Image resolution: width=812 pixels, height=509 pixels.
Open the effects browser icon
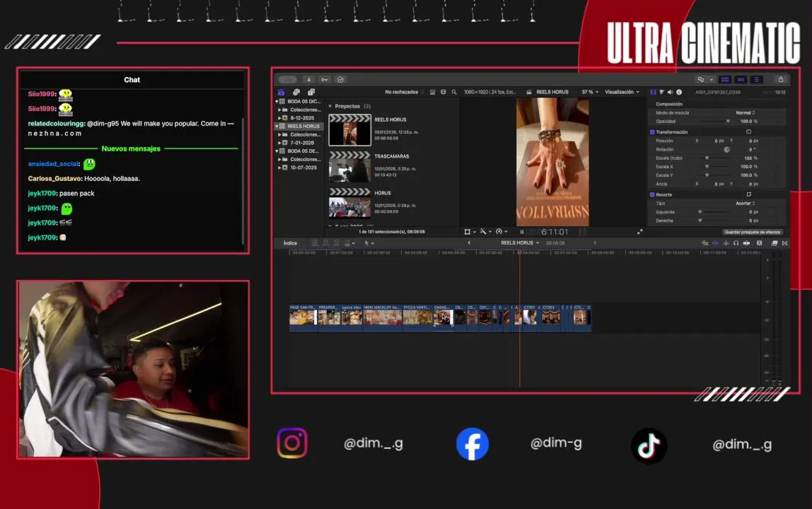[x=775, y=243]
